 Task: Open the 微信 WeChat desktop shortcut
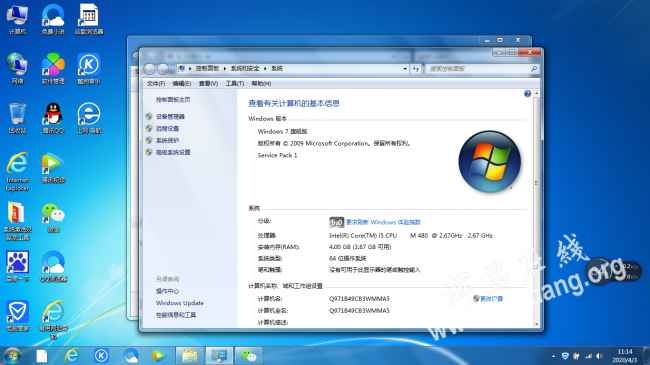point(53,217)
